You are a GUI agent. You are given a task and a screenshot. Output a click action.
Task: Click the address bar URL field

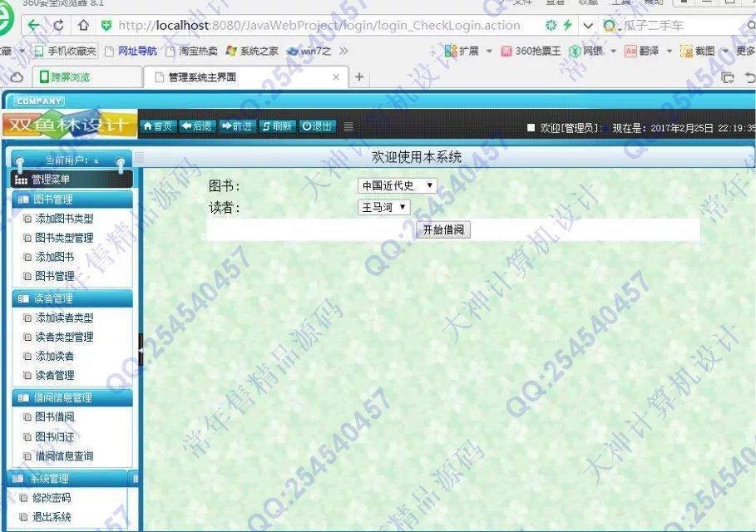(319, 26)
